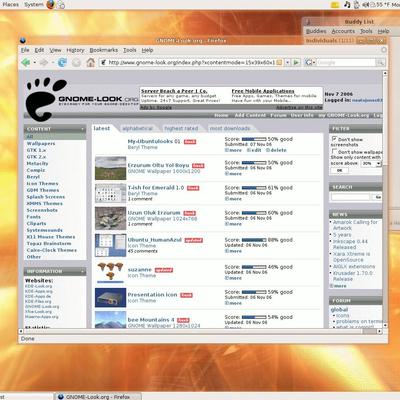Viewport: 400px width, 400px height.
Task: Open the Metacity category link
Action: pyautogui.click(x=37, y=163)
